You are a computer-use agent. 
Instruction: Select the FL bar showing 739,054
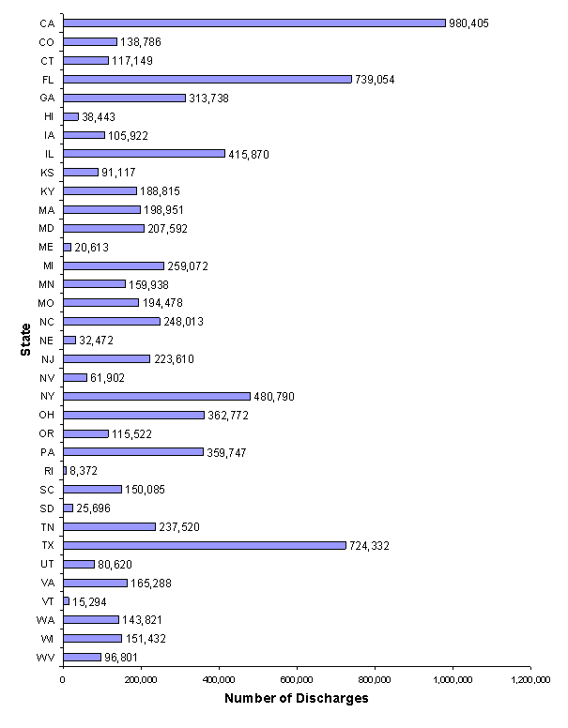pyautogui.click(x=207, y=79)
